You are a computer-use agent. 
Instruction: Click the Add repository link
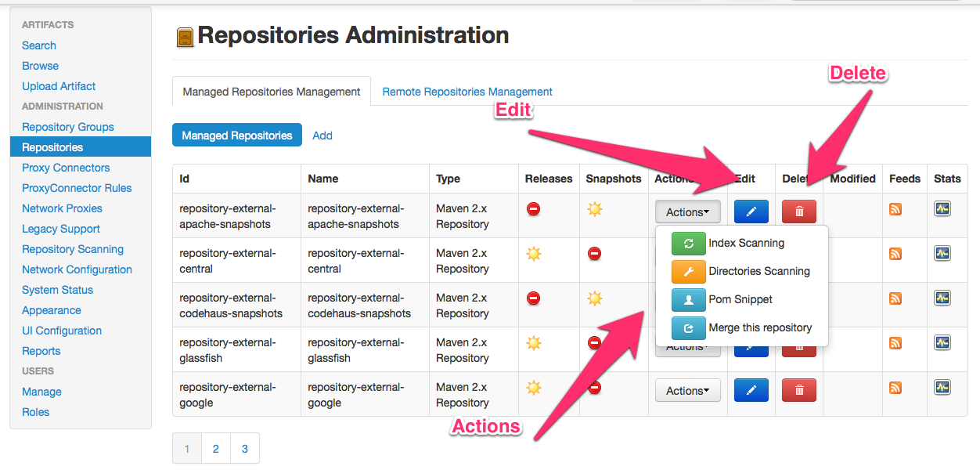(x=322, y=136)
